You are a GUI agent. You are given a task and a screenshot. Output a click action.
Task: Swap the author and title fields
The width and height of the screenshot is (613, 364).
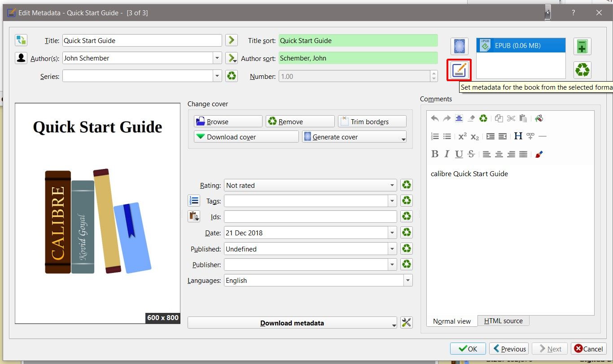21,40
